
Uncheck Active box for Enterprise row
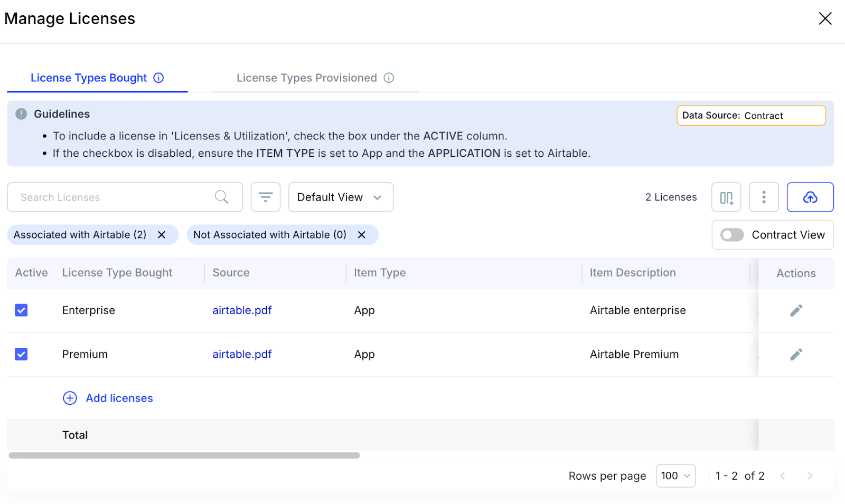click(21, 310)
